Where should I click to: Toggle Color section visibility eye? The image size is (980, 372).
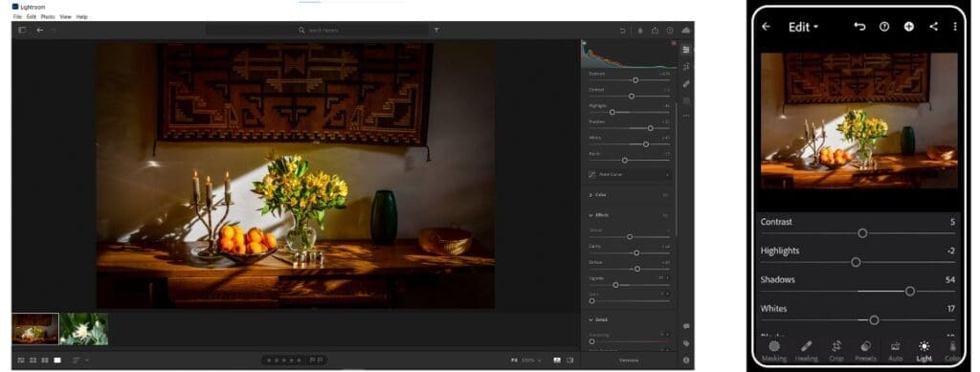[x=665, y=195]
